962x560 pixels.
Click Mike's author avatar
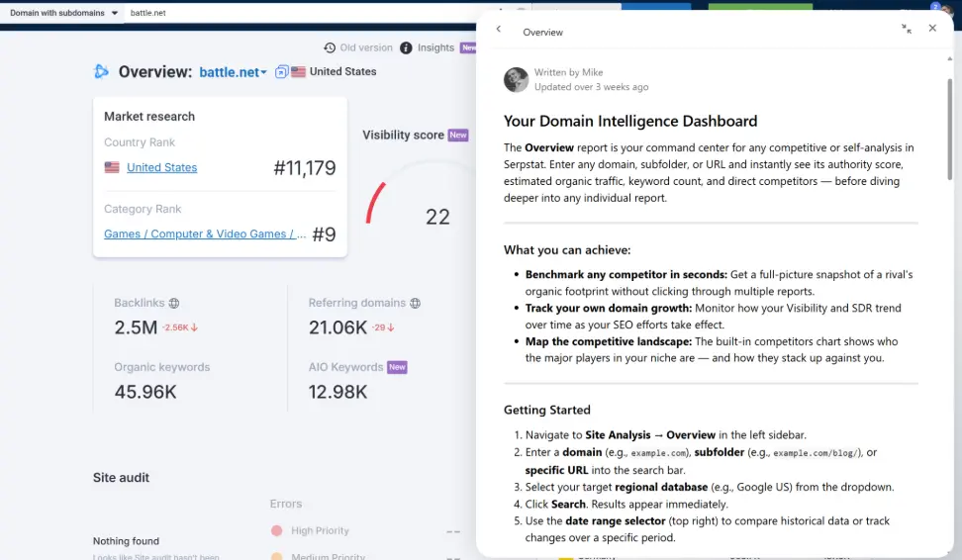[x=516, y=80]
